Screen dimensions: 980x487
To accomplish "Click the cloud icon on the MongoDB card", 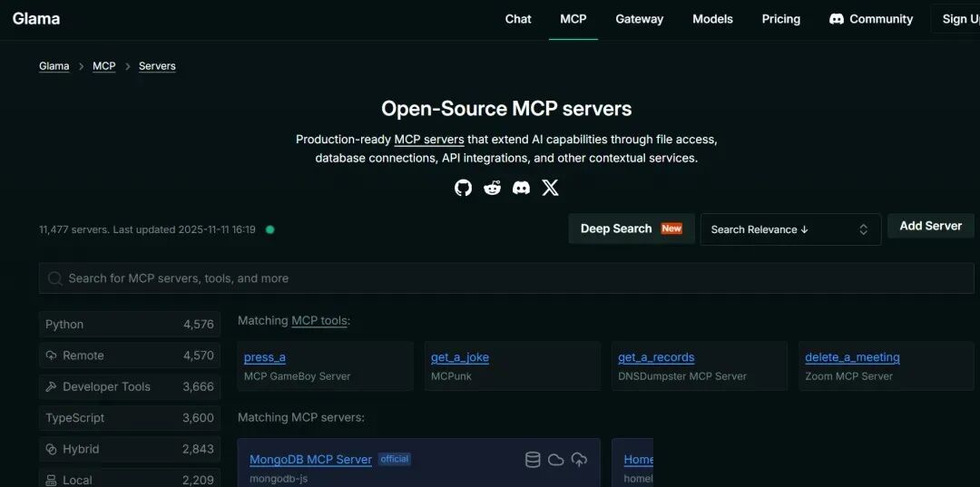I will pos(555,460).
